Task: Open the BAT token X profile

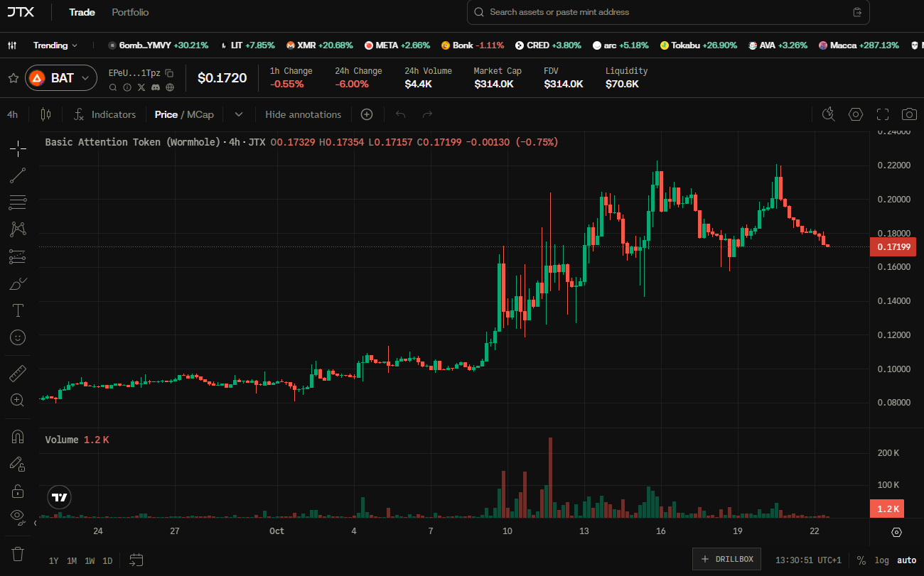Action: click(x=141, y=87)
